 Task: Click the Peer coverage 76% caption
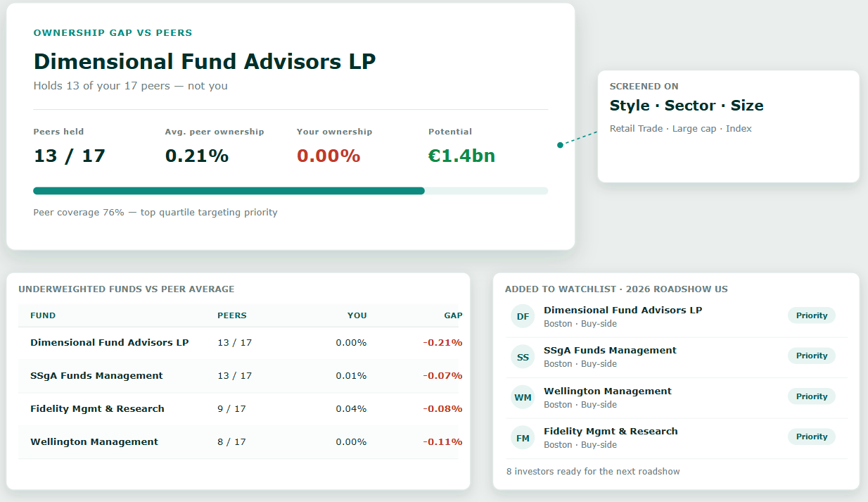155,213
